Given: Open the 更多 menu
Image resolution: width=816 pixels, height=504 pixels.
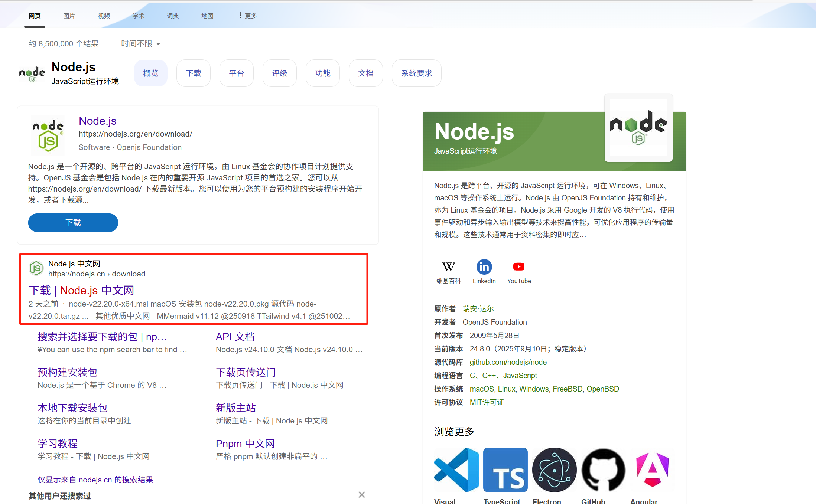Looking at the screenshot, I should point(248,16).
